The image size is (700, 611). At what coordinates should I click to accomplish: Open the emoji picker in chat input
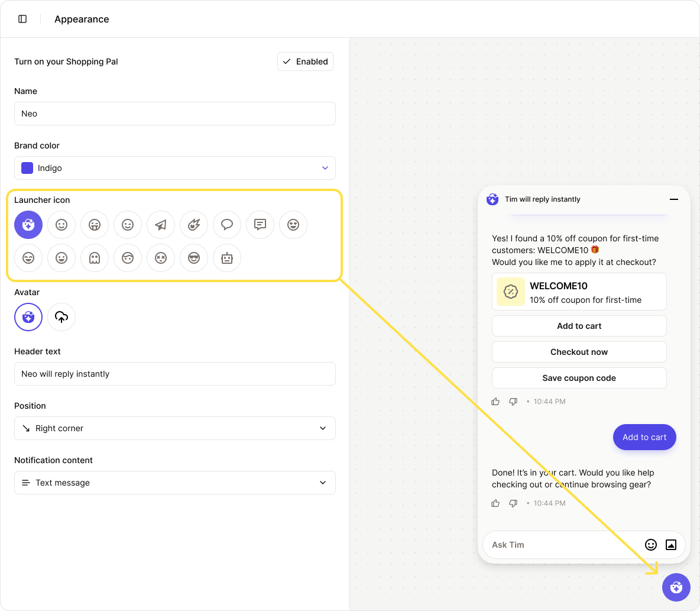651,544
